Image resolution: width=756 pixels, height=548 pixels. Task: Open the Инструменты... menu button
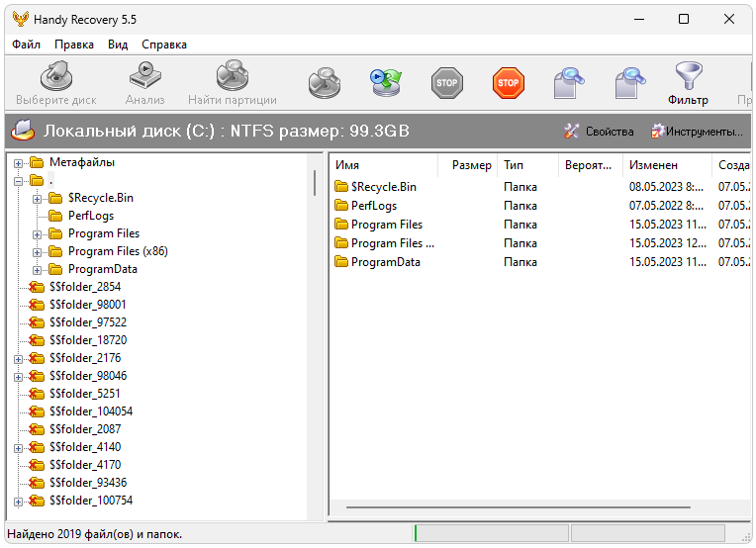coord(697,132)
